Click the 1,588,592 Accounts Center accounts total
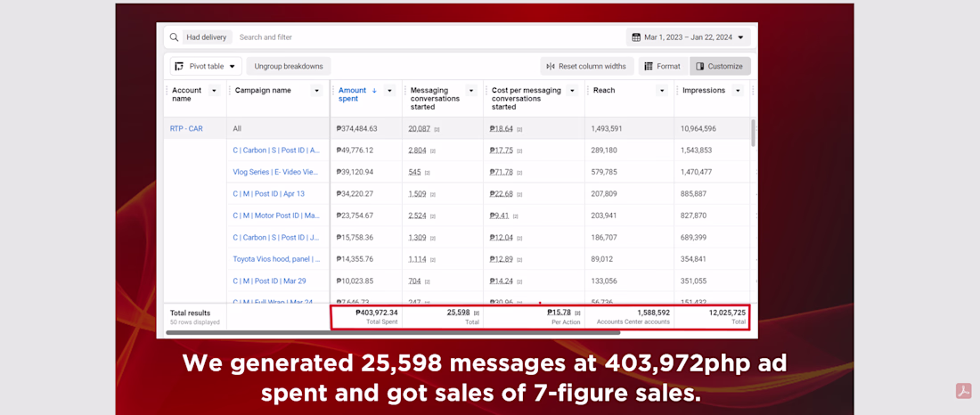 (x=653, y=312)
